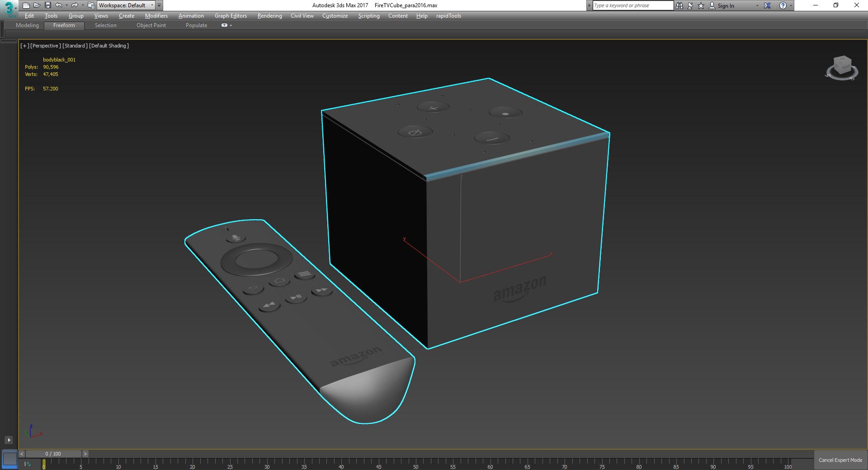Switch to the Object Paint ribbon tab
868x470 pixels.
(151, 25)
